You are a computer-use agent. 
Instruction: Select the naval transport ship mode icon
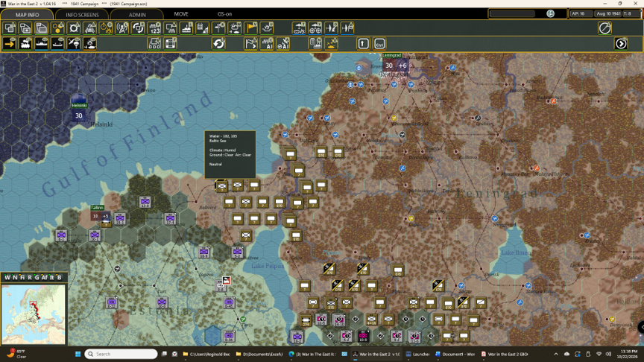click(x=42, y=43)
